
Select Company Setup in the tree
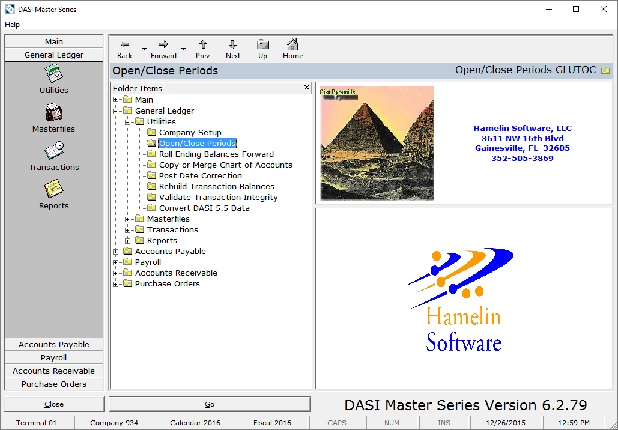[x=190, y=132]
